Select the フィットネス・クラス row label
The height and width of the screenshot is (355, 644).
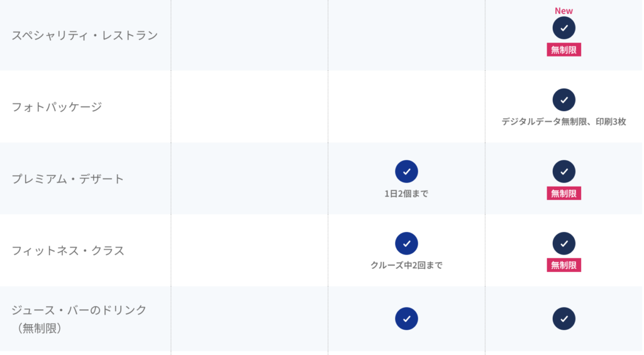point(68,251)
